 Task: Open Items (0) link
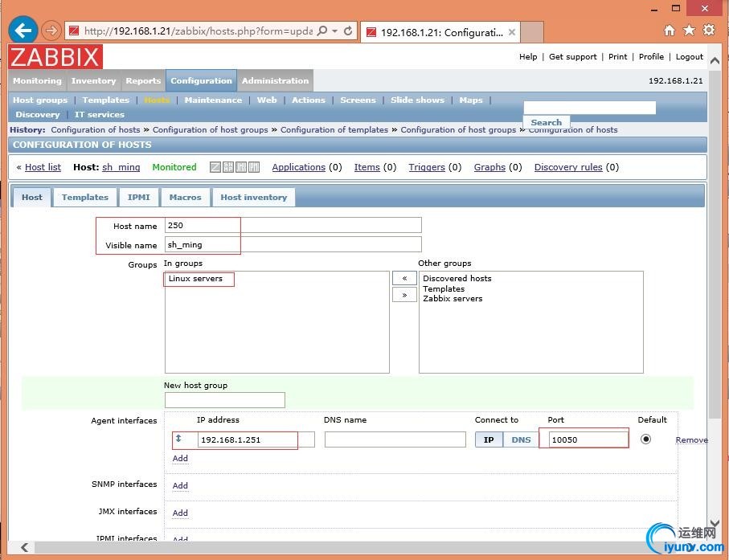(367, 167)
